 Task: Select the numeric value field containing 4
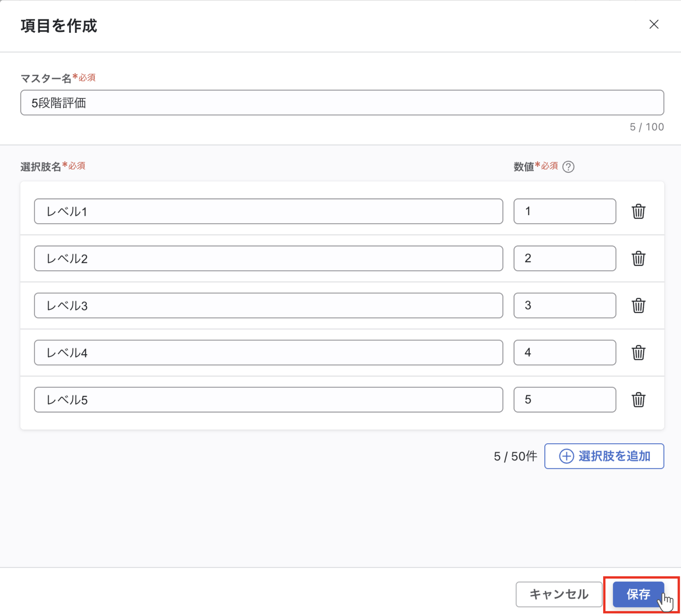[565, 352]
